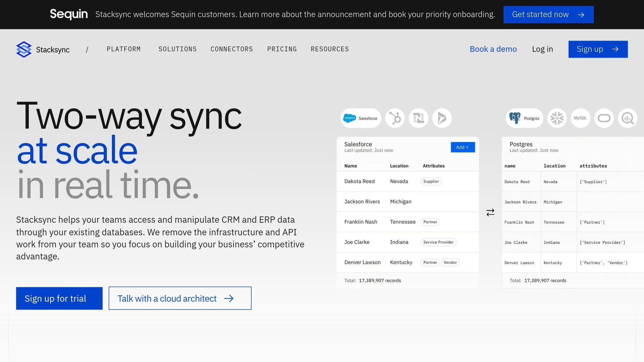Viewport: 644px width, 362px height.
Task: Click the Add + button in Salesforce card
Action: [x=463, y=147]
